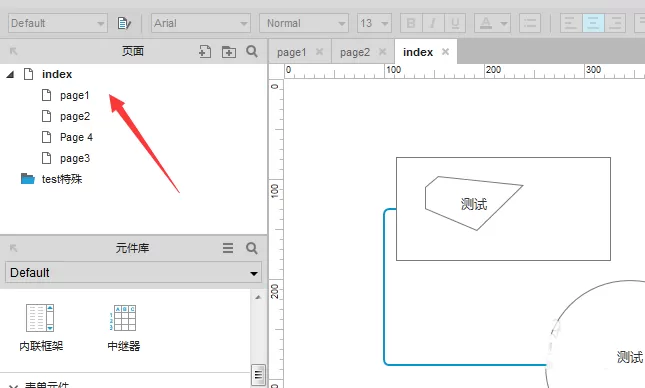Align text center

coord(593,23)
